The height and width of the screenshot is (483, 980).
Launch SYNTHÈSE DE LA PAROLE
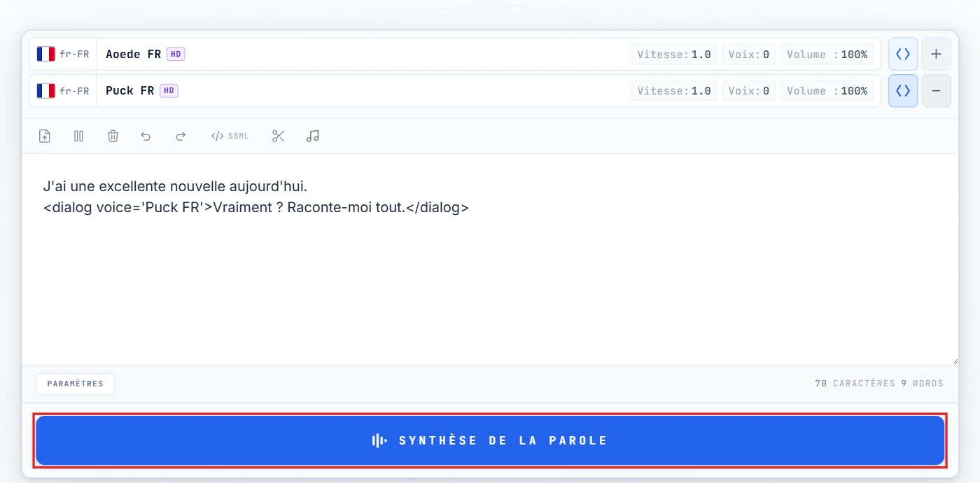point(490,440)
